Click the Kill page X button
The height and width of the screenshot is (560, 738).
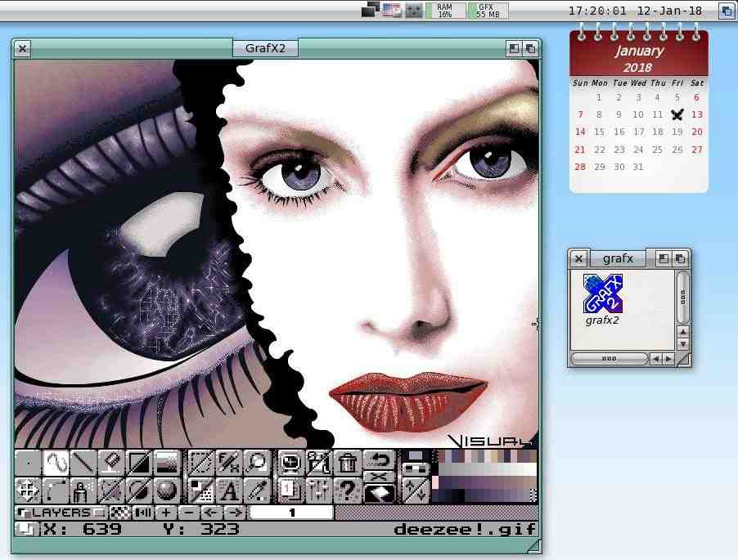point(380,477)
